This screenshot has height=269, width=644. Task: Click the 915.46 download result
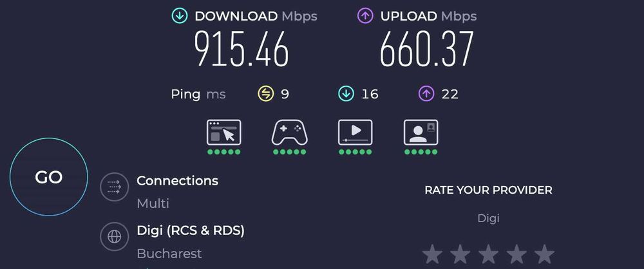[241, 50]
